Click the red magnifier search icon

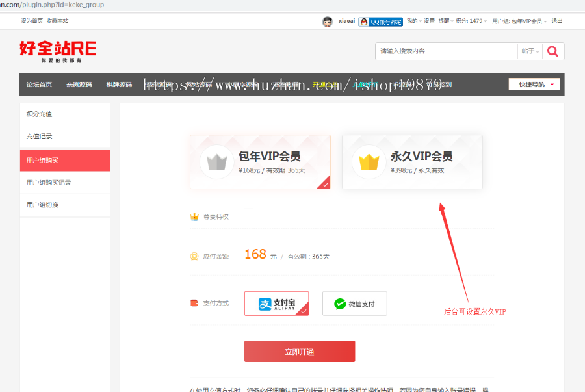[552, 51]
